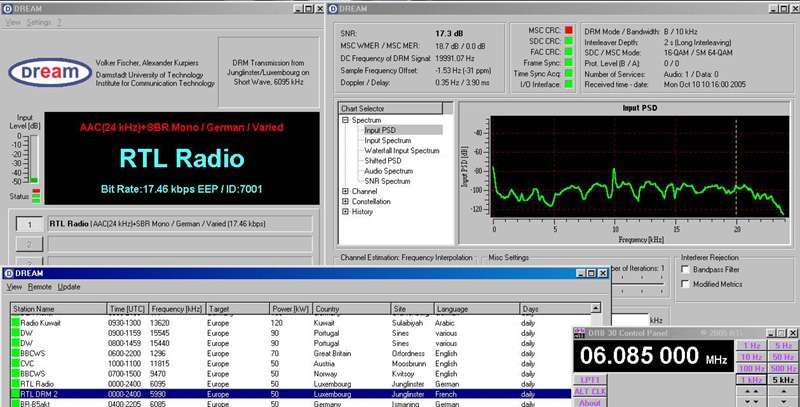Select service button 1 for RTL Radio
Viewport: 800px width, 407px height.
tap(30, 224)
